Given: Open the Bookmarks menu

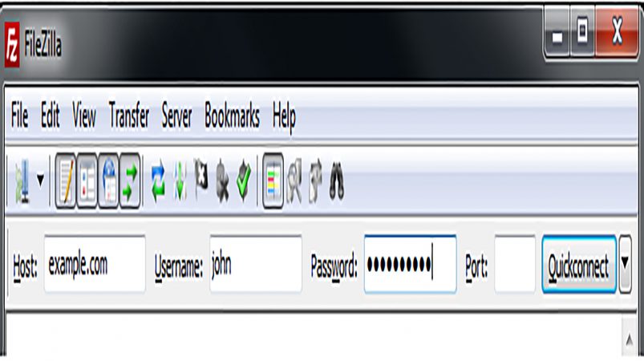Looking at the screenshot, I should click(x=232, y=116).
